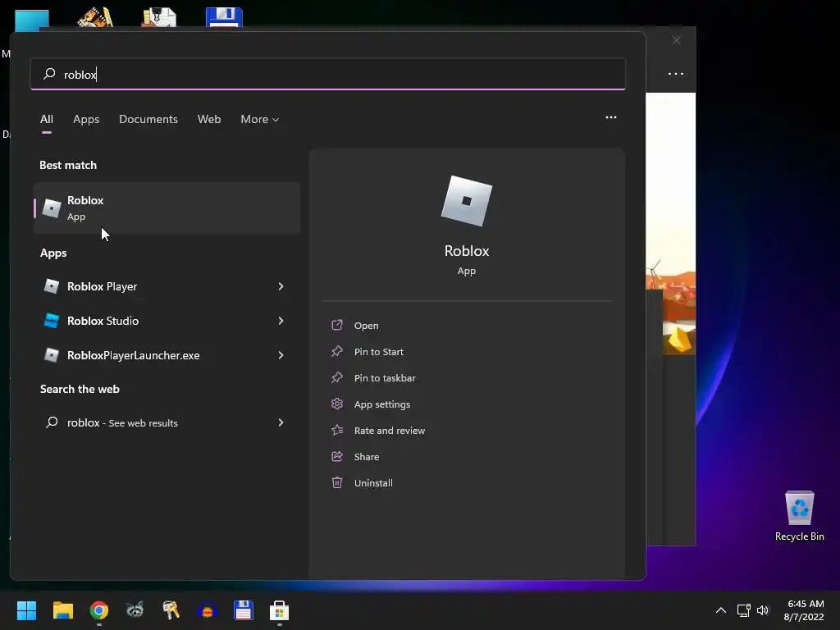This screenshot has height=630, width=840.
Task: Expand the Roblox Studio result chevron
Action: point(281,321)
